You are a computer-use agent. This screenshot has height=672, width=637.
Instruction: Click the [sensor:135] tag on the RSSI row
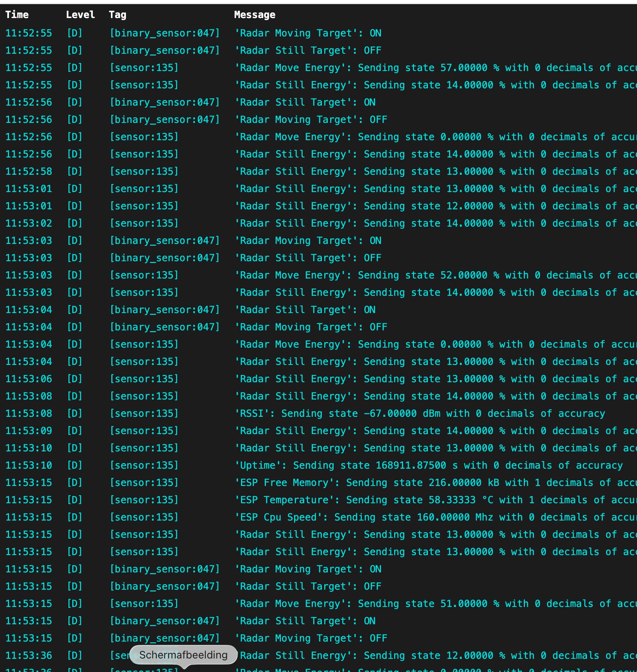[144, 413]
